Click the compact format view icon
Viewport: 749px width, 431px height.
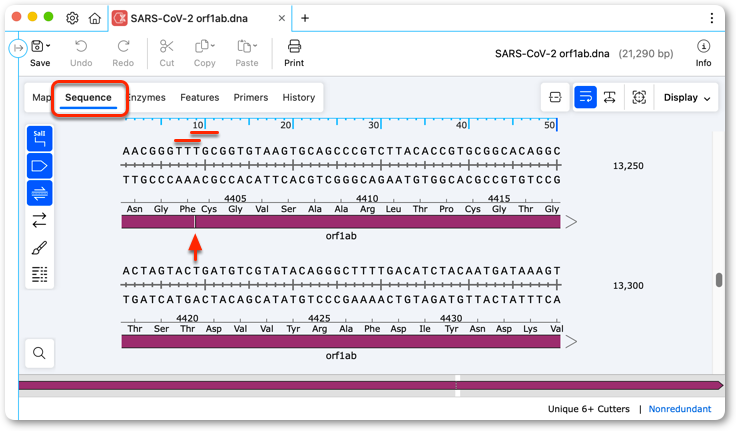pyautogui.click(x=555, y=97)
